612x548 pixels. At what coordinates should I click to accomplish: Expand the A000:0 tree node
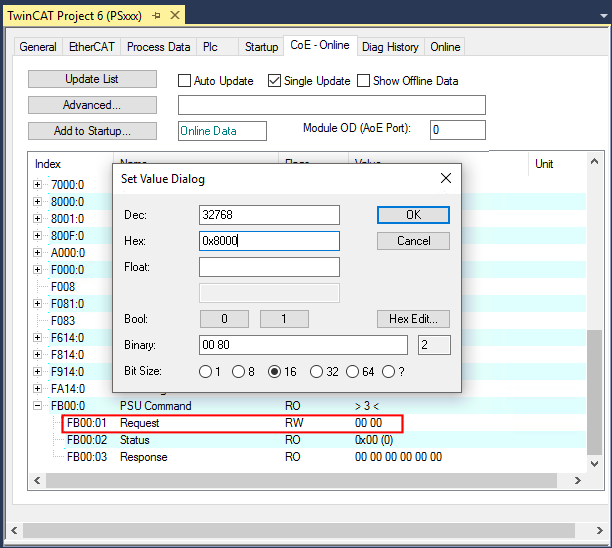pos(37,253)
